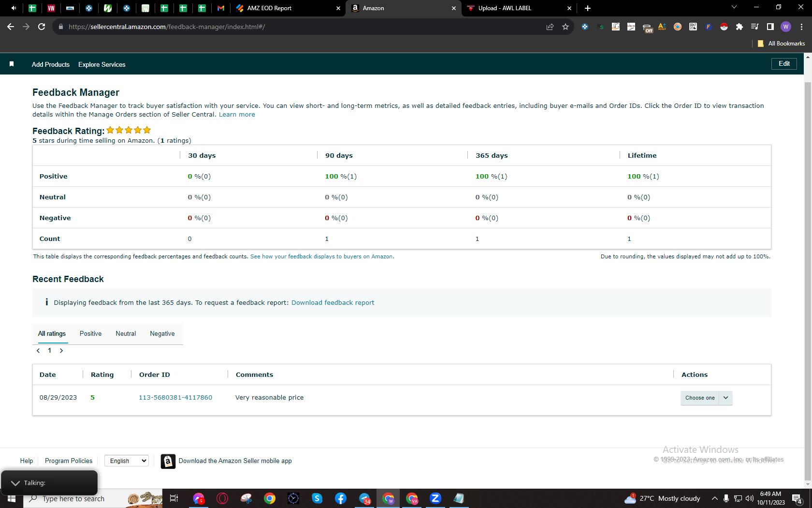Go to the next feedback page
Viewport: 812px width, 508px height.
pyautogui.click(x=61, y=351)
